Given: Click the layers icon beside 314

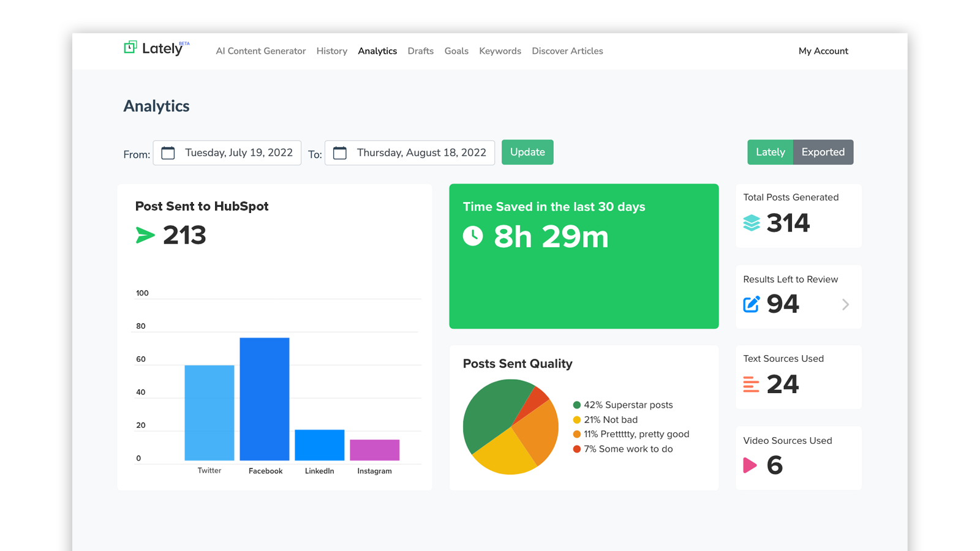Looking at the screenshot, I should (x=752, y=223).
